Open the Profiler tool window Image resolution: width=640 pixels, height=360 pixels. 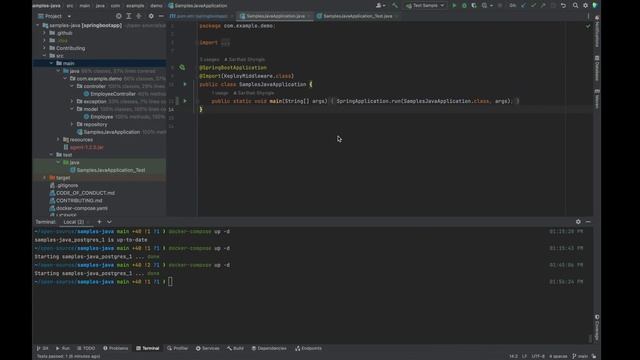[x=178, y=348]
